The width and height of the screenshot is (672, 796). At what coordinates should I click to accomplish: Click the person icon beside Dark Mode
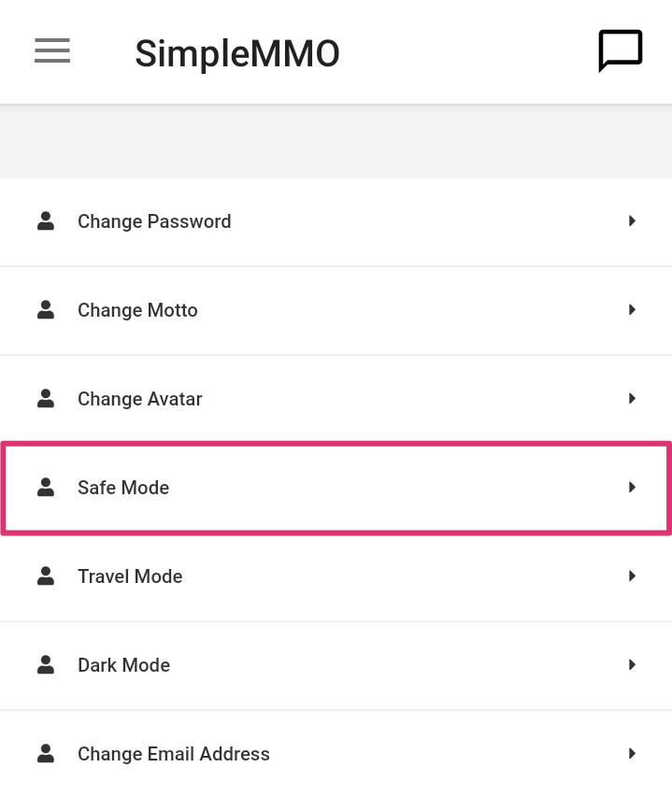tap(46, 665)
